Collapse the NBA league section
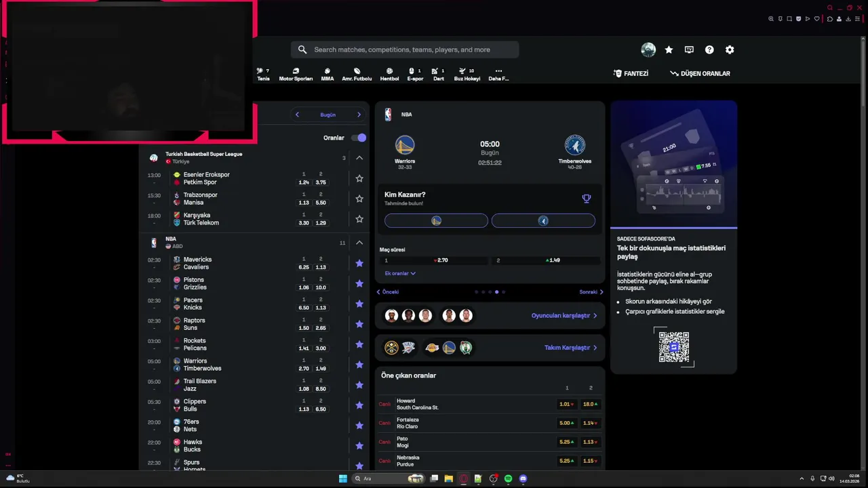The height and width of the screenshot is (488, 868). point(359,243)
